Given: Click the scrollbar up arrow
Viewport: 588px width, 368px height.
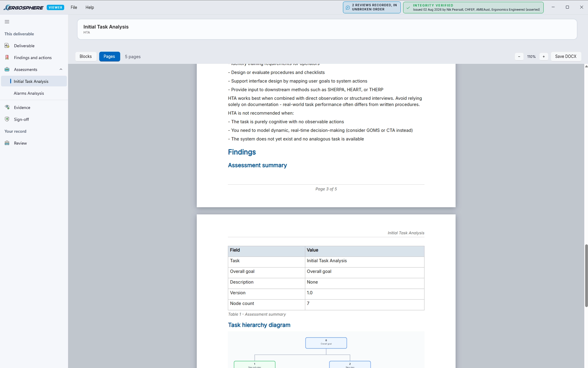Looking at the screenshot, I should tap(586, 66).
